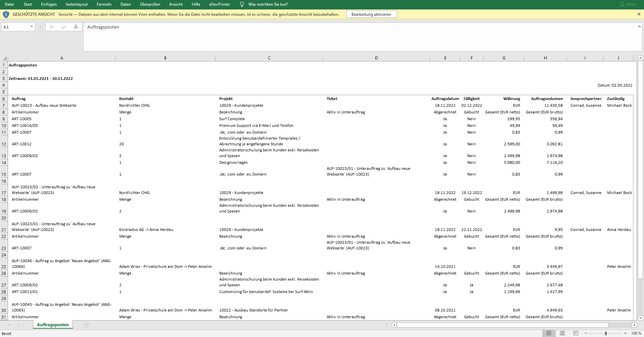
Task: Click the 'Was möchten Sie tun?' search box
Action: point(268,4)
